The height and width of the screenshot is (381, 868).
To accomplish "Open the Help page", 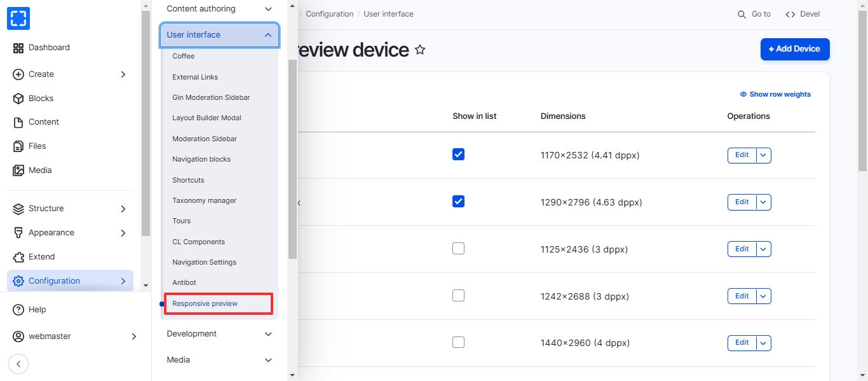I will (x=37, y=310).
